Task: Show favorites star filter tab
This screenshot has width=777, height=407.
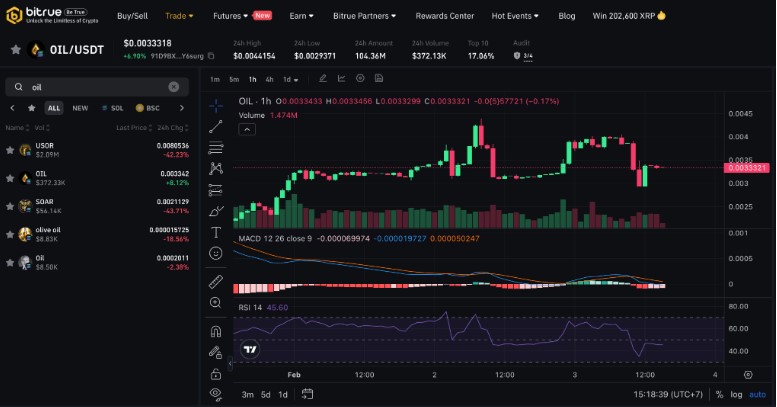Action: (x=32, y=108)
